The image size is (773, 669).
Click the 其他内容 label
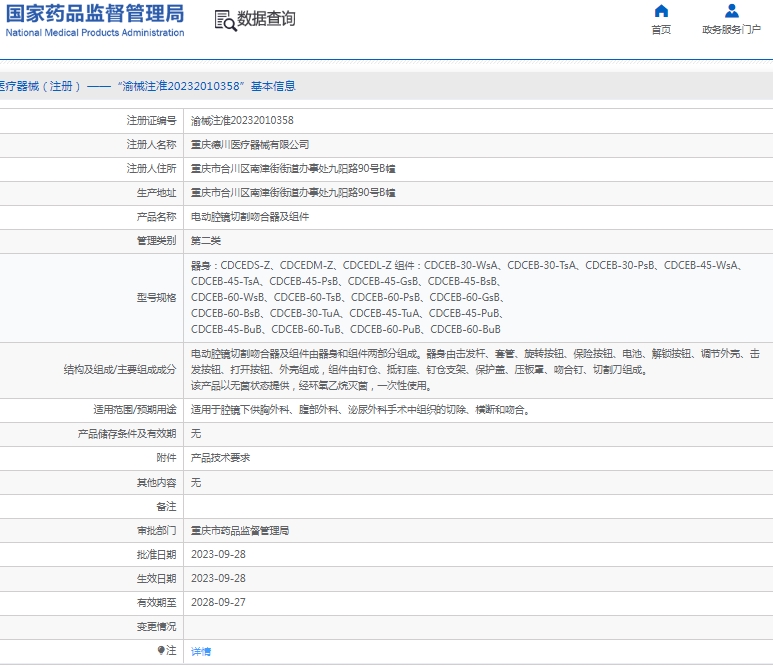coord(156,483)
